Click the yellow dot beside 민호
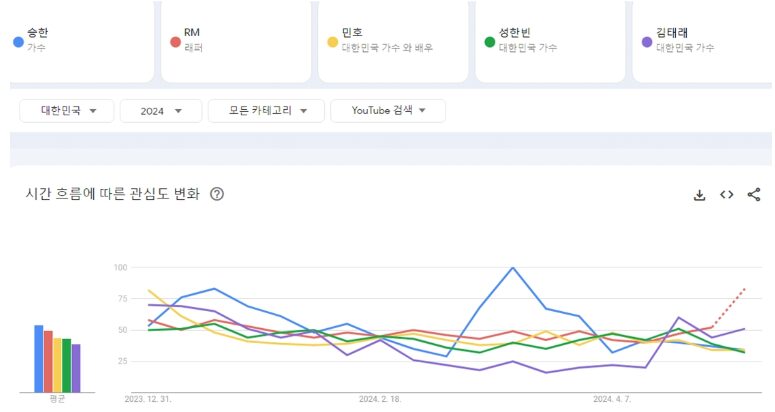This screenshot has height=412, width=775. pos(332,42)
